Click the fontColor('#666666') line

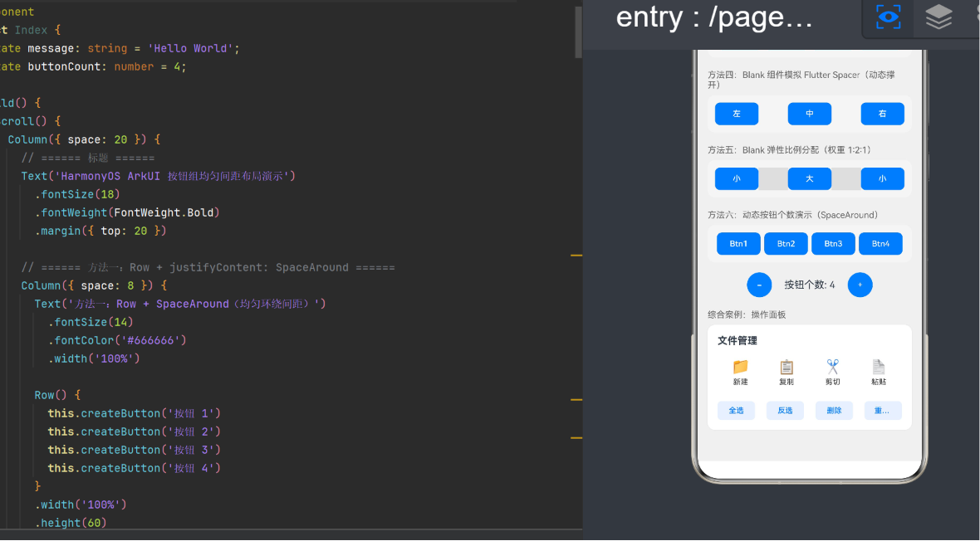tap(117, 340)
